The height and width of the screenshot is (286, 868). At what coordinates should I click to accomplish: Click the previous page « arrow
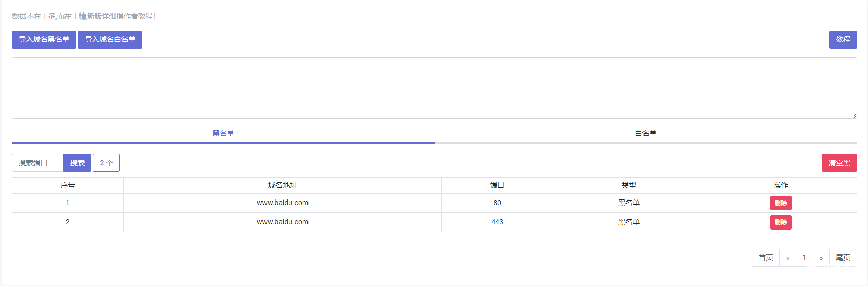[788, 258]
